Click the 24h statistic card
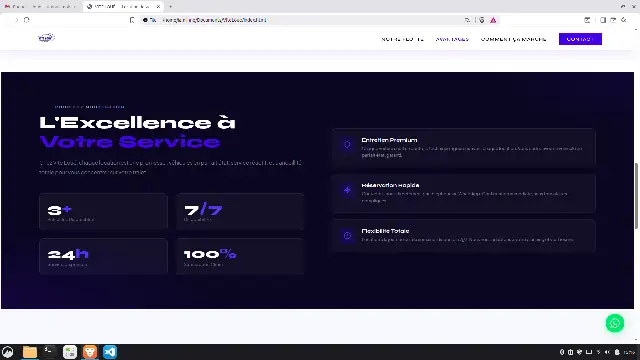The image size is (640, 360). 103,256
